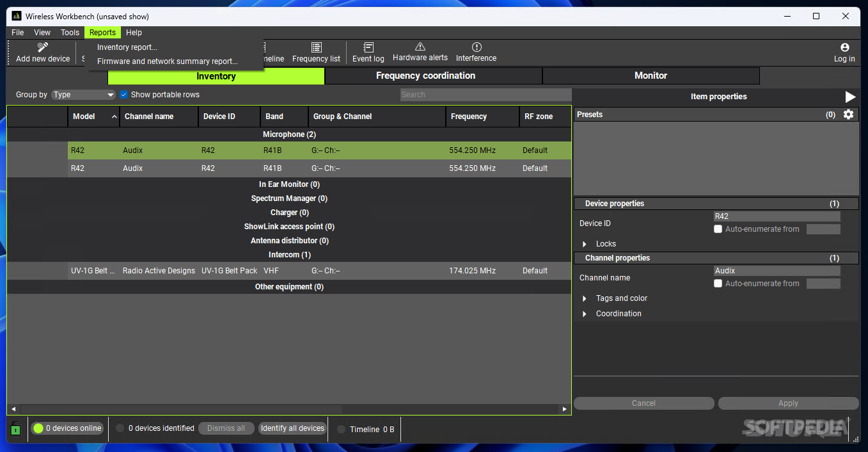The width and height of the screenshot is (868, 452).
Task: Click the Timeline status indicator dot
Action: (341, 429)
